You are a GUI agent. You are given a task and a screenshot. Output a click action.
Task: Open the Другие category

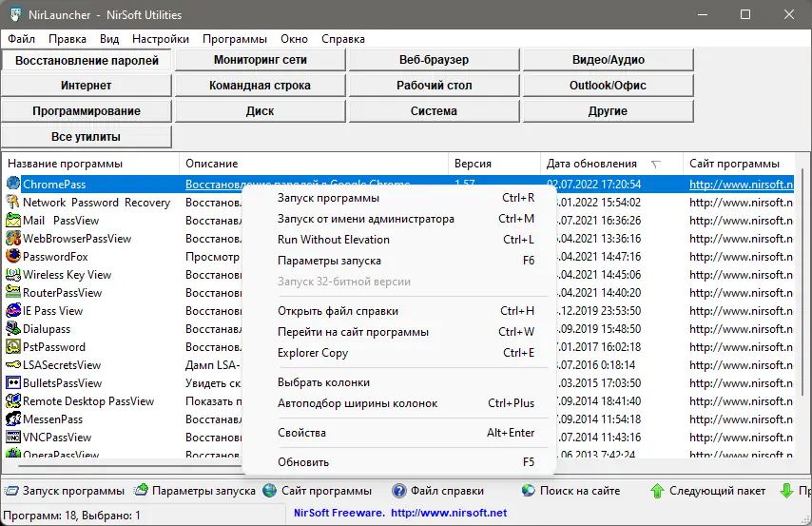(x=608, y=111)
